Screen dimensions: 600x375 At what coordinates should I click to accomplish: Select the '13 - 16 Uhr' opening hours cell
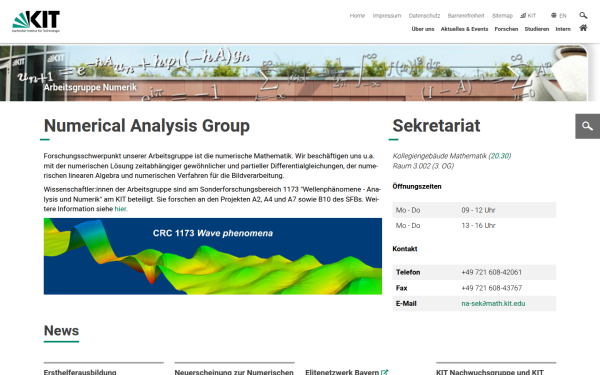pos(478,226)
